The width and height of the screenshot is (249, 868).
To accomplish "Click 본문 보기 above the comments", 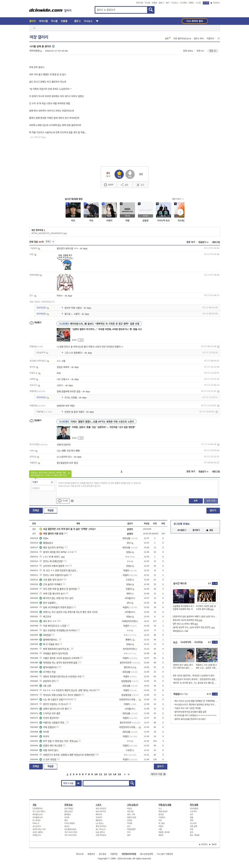I will point(191,242).
